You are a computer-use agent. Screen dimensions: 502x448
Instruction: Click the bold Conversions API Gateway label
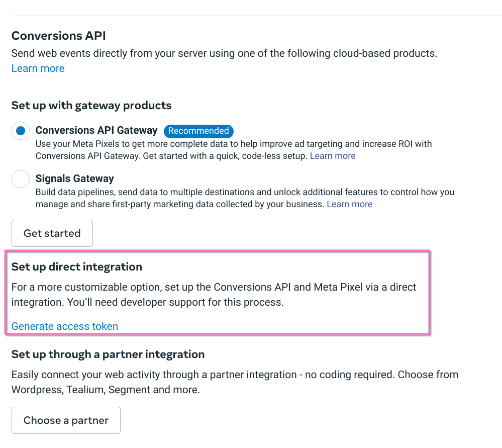click(x=96, y=131)
